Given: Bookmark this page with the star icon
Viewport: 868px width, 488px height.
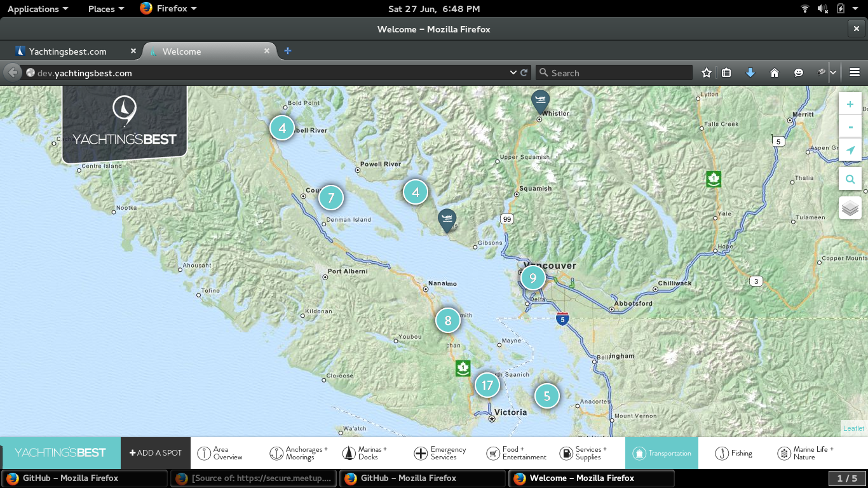Looking at the screenshot, I should click(706, 73).
